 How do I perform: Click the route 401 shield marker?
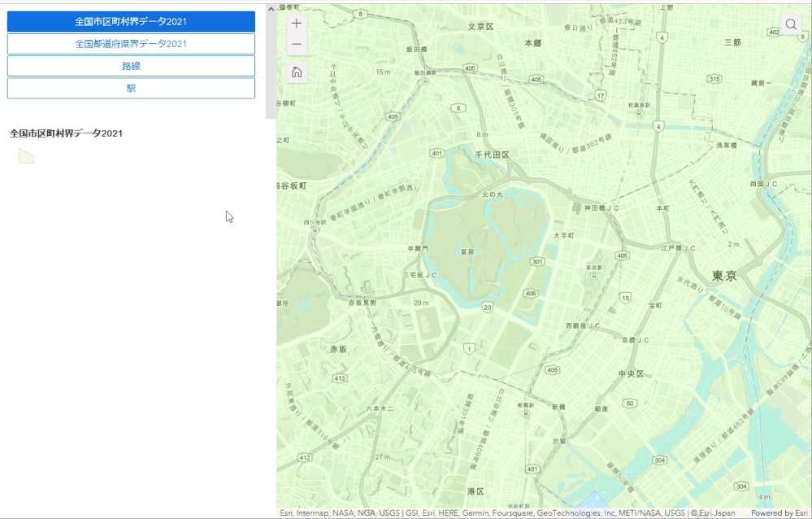[x=437, y=154]
